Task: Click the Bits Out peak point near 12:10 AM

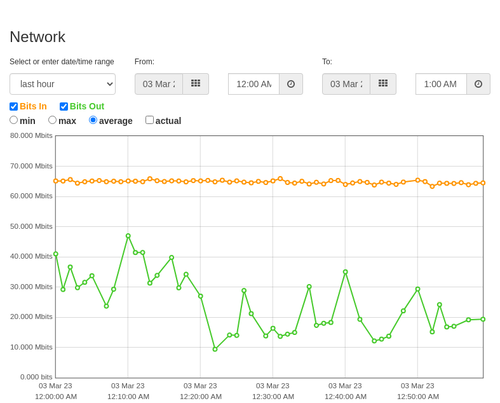Action: 128,236
